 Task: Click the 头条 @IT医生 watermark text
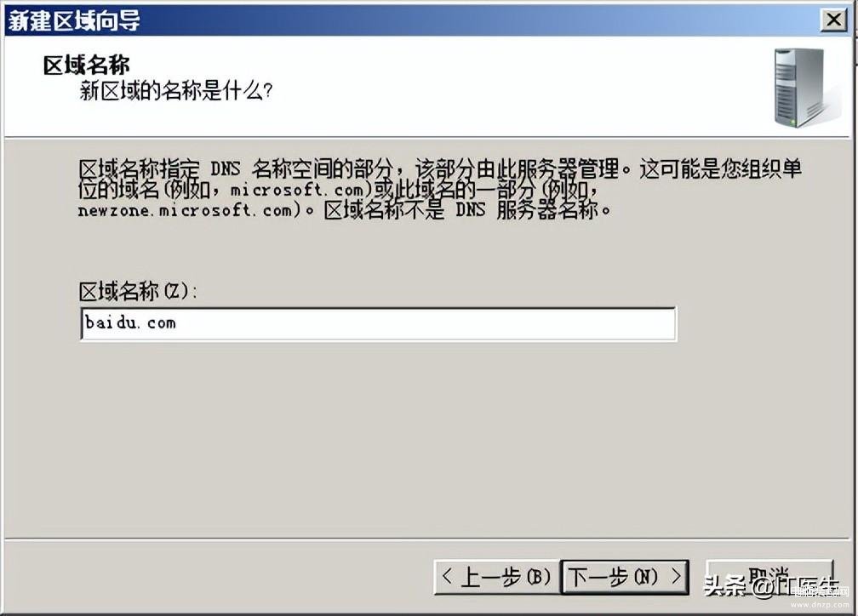click(770, 586)
